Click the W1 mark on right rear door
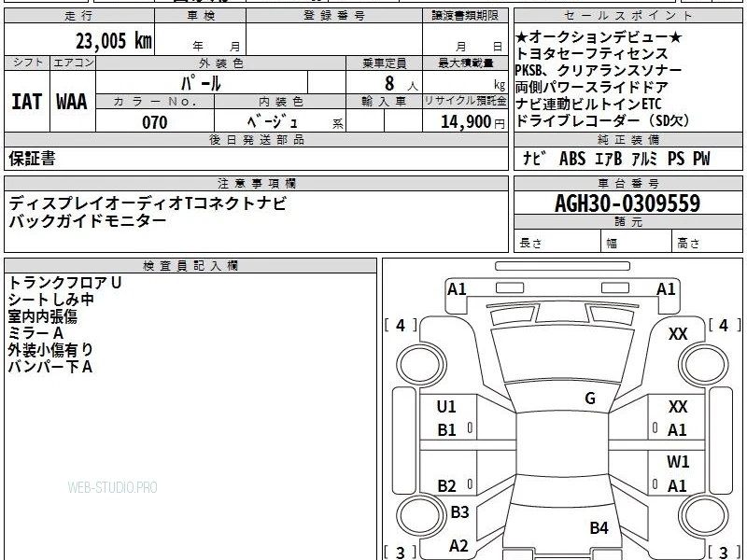This screenshot has width=747, height=560. [x=678, y=461]
